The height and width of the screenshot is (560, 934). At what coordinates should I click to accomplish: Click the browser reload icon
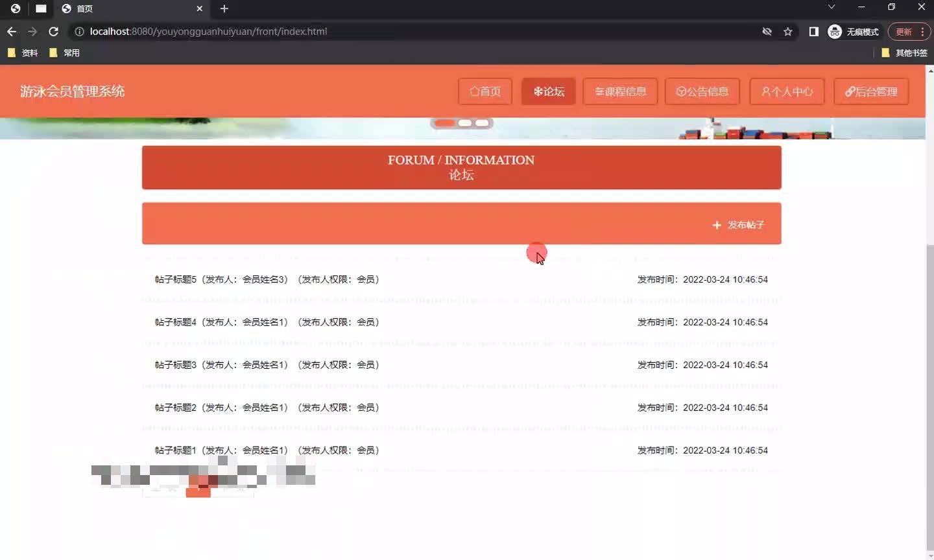pyautogui.click(x=53, y=31)
